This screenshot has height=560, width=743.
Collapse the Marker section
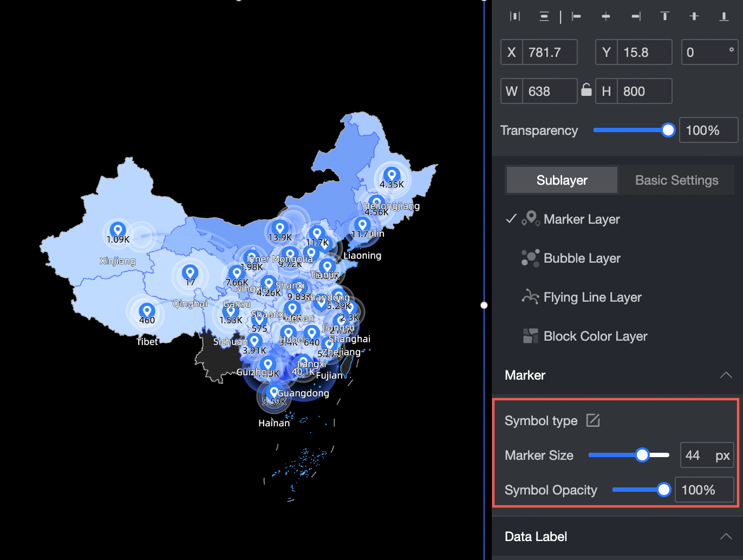coord(726,375)
